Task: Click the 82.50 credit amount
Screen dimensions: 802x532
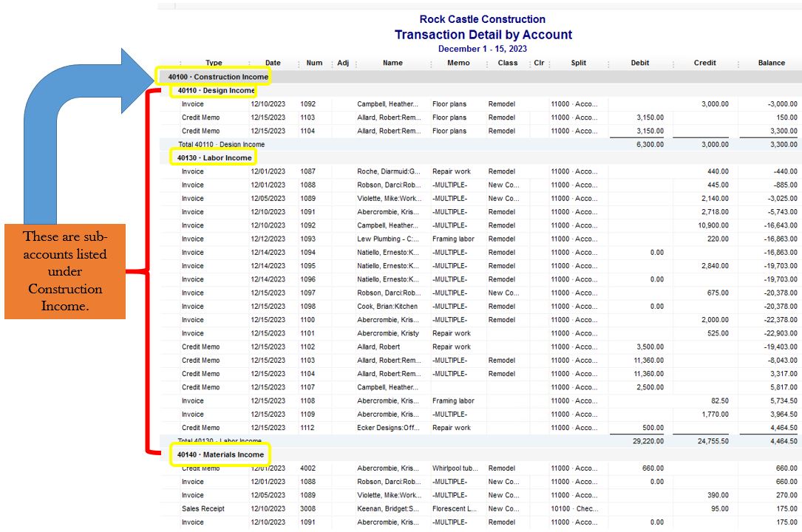Action: 720,401
